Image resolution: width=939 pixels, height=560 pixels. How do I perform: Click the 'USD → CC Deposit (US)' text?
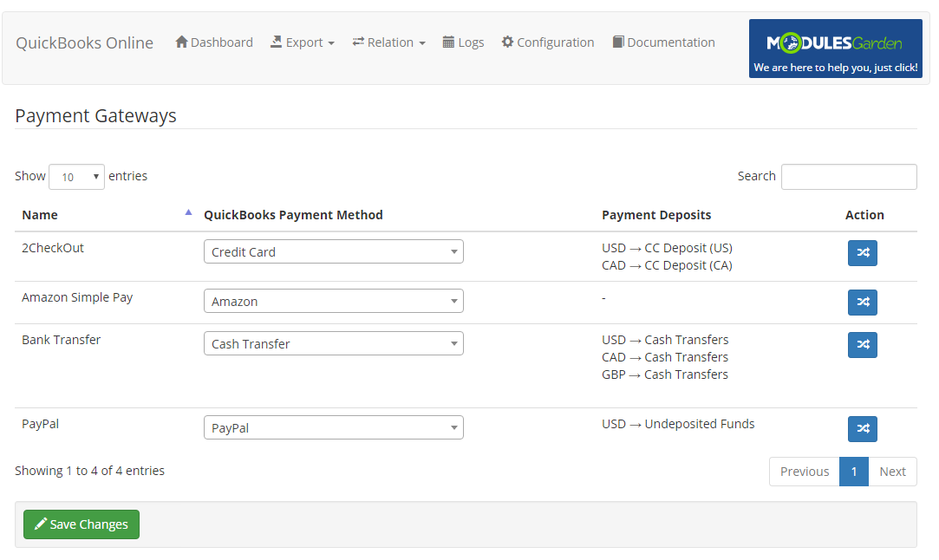pos(667,248)
